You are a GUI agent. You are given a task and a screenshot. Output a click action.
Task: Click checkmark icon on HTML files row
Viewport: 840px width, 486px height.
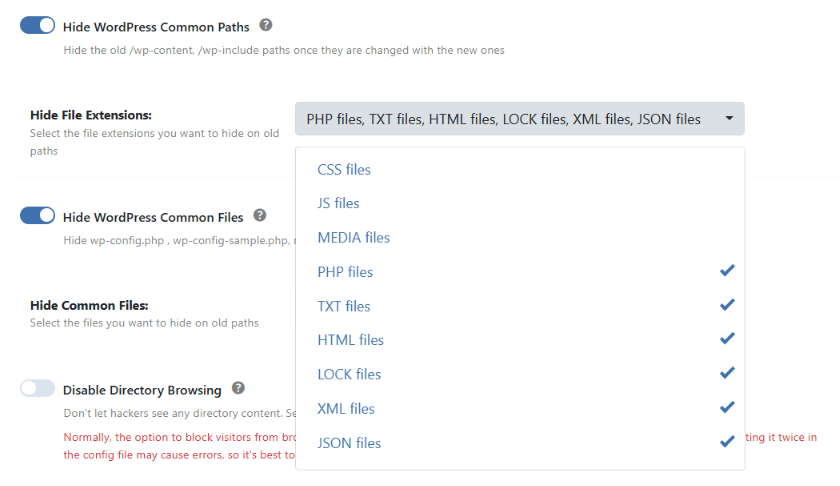(727, 339)
